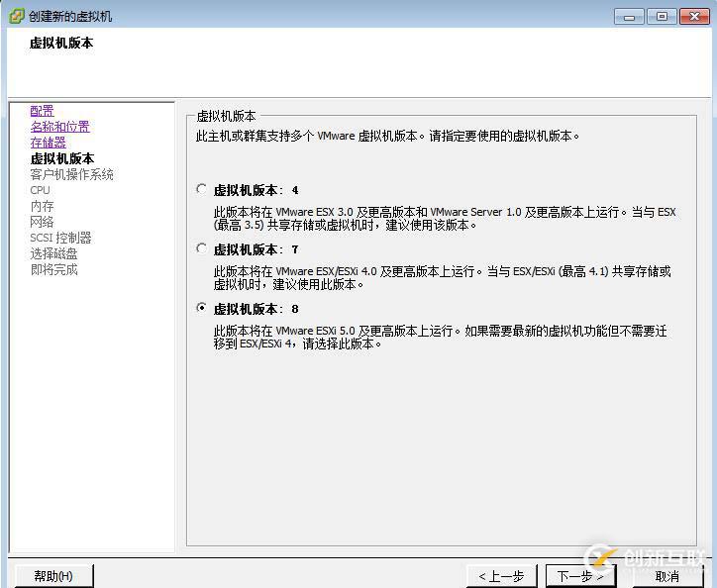Screen dimensions: 717x588
Task: Select virtual machine version 8 radio button
Action: (x=201, y=308)
